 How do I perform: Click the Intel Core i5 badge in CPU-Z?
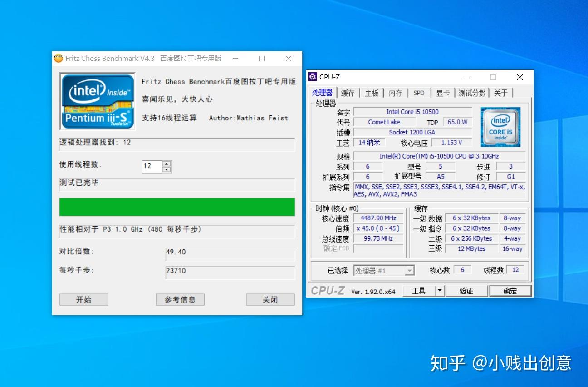[x=500, y=127]
